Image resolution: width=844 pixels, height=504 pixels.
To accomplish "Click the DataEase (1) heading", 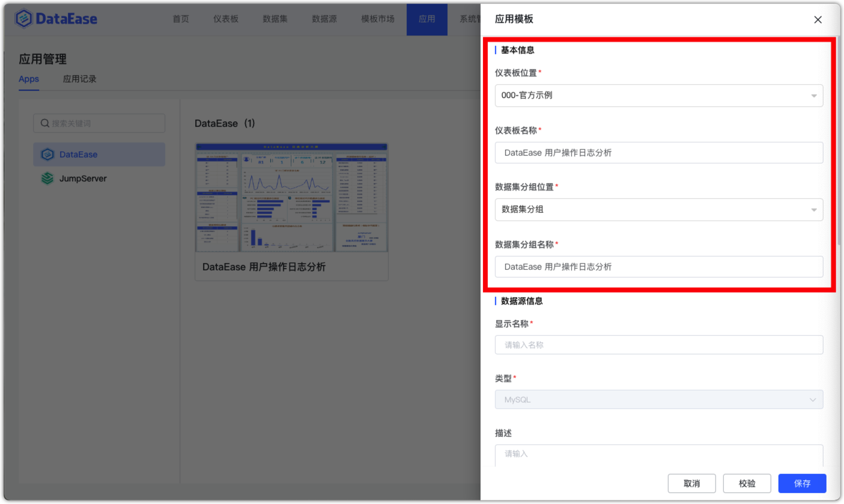I will (x=225, y=123).
